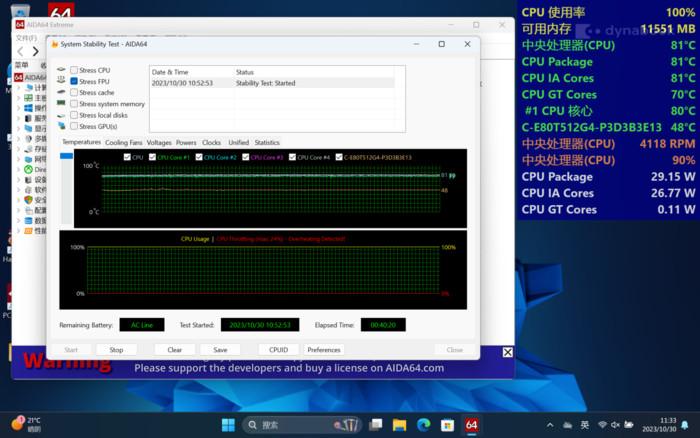Enable the Stress CPU checkbox
Image resolution: width=700 pixels, height=438 pixels.
tap(74, 70)
